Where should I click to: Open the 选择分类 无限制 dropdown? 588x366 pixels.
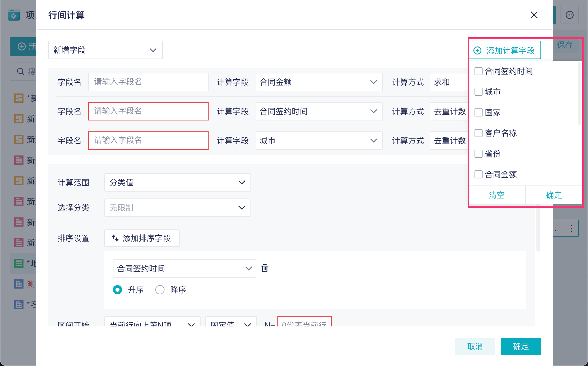177,208
